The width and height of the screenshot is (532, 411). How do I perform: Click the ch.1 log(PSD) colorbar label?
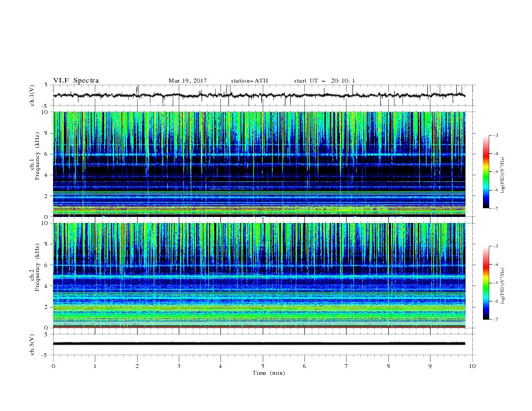point(503,175)
